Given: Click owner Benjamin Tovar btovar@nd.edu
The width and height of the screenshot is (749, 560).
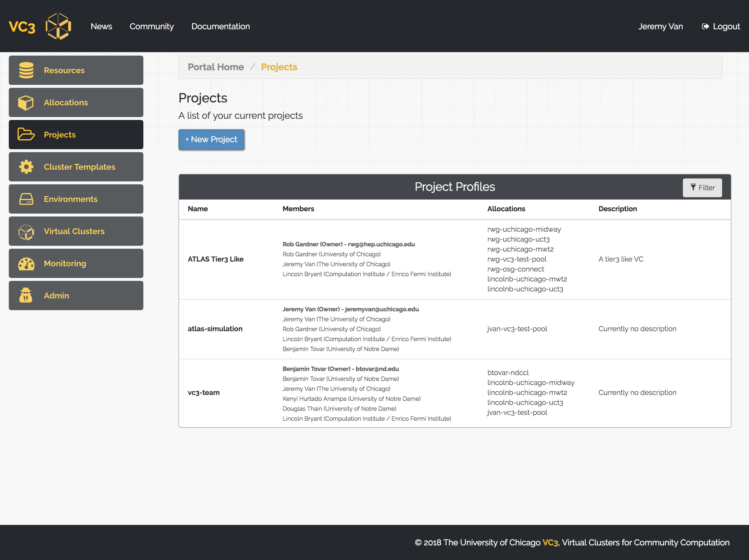Looking at the screenshot, I should (341, 369).
